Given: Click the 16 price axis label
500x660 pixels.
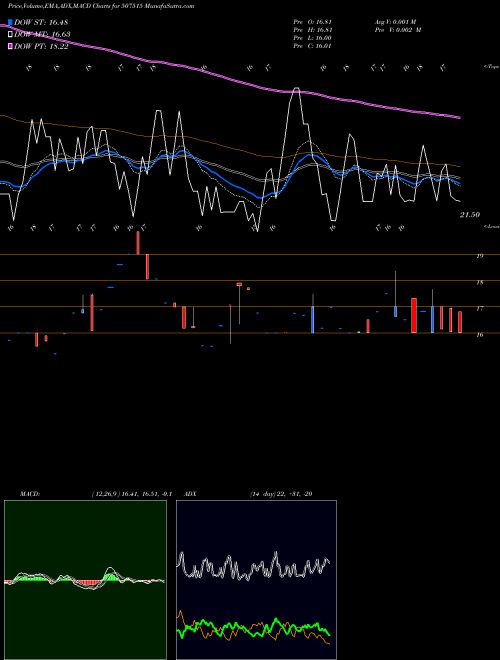Looking at the screenshot, I should pos(480,335).
